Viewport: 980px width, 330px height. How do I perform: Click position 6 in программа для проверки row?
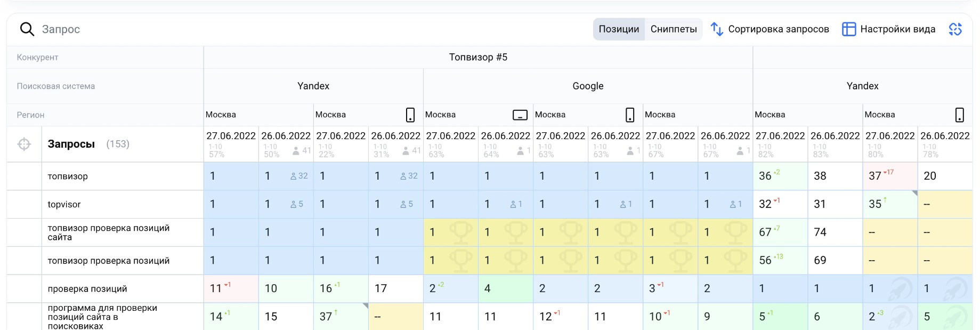point(817,317)
